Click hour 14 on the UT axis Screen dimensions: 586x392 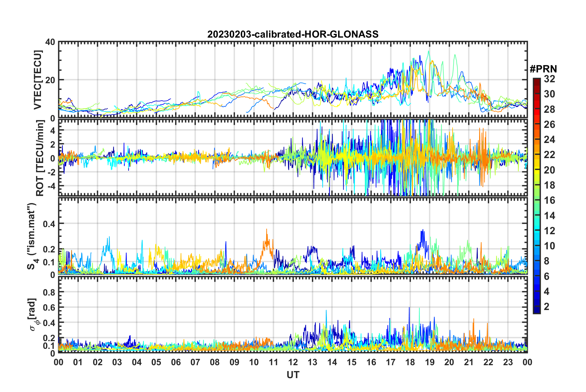tap(332, 362)
